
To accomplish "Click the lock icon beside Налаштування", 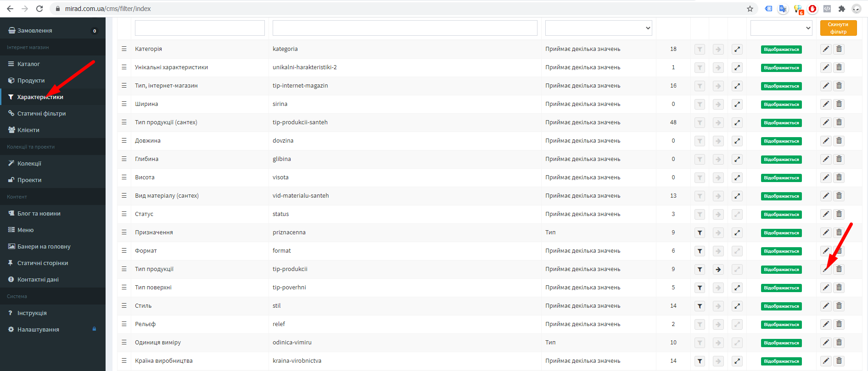I will (94, 329).
